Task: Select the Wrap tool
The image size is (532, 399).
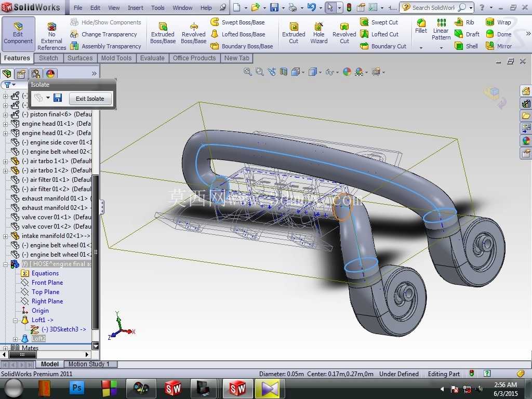Action: click(498, 22)
